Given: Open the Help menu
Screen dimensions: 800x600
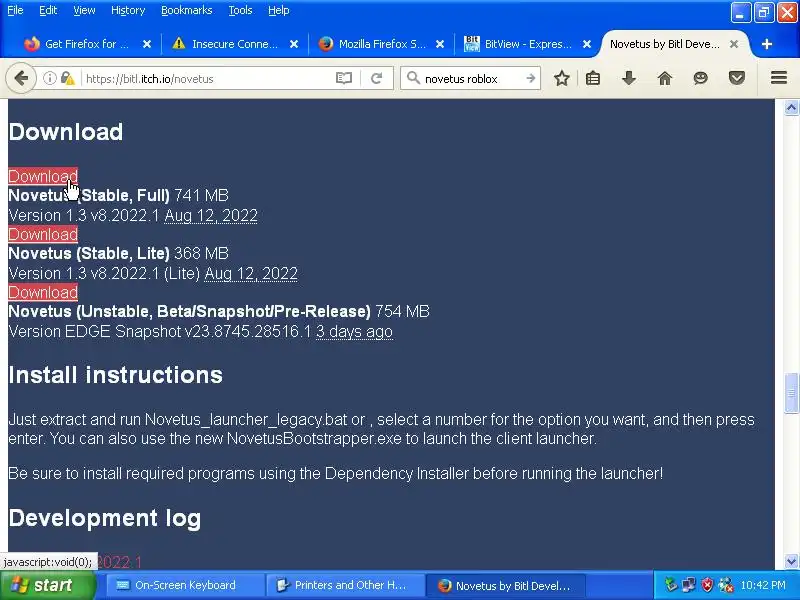Looking at the screenshot, I should (279, 10).
